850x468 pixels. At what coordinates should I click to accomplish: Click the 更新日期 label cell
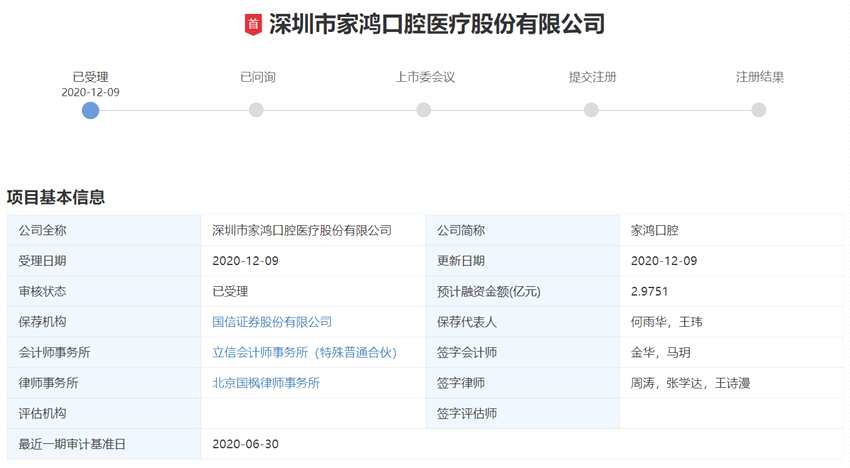(x=523, y=261)
